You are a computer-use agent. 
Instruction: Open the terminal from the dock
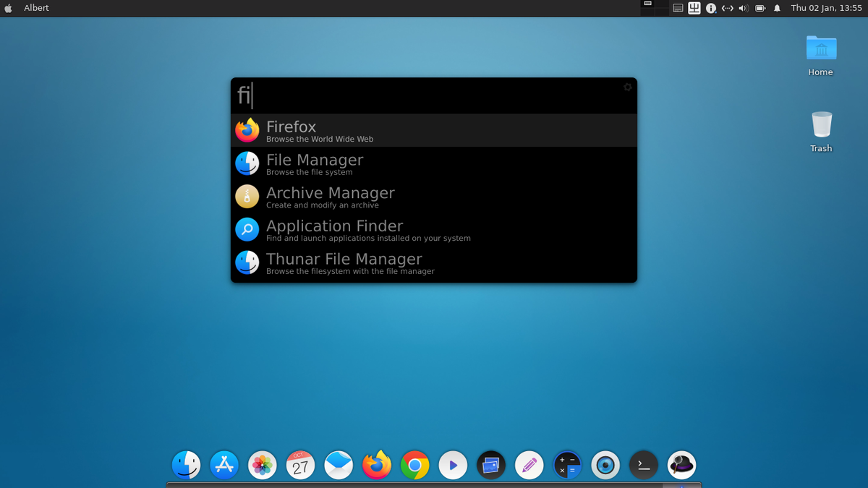pos(643,465)
